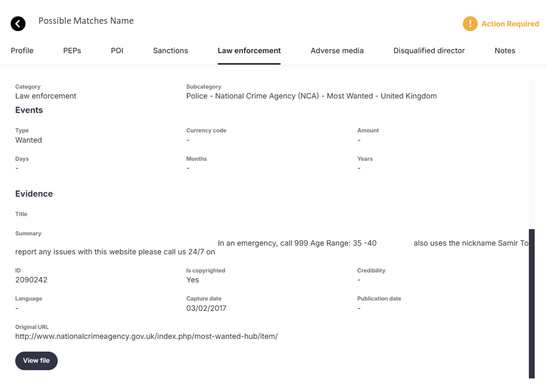The height and width of the screenshot is (392, 547).
Task: Click the Original URL label
Action: pyautogui.click(x=32, y=327)
